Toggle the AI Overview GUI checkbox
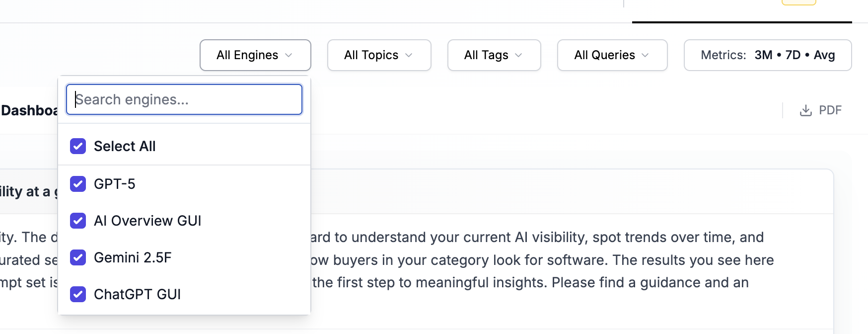 (78, 221)
